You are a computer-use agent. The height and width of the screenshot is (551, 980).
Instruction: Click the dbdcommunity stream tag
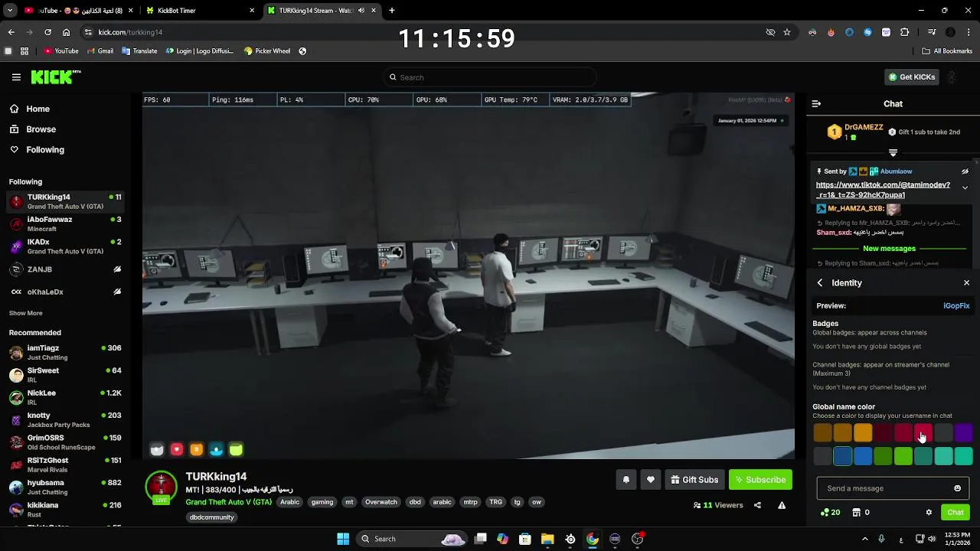click(211, 517)
